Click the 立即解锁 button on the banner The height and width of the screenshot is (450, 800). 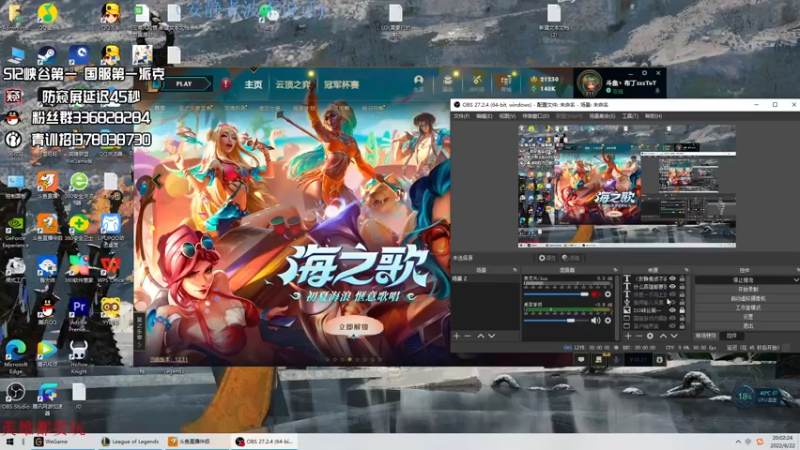click(354, 327)
